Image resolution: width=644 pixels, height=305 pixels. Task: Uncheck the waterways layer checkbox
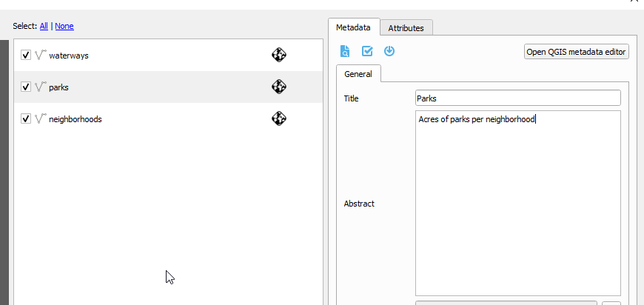point(26,56)
